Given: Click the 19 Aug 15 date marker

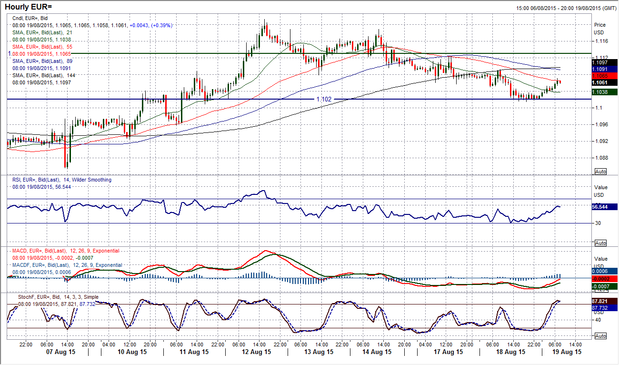Looking at the screenshot, I should click(566, 352).
